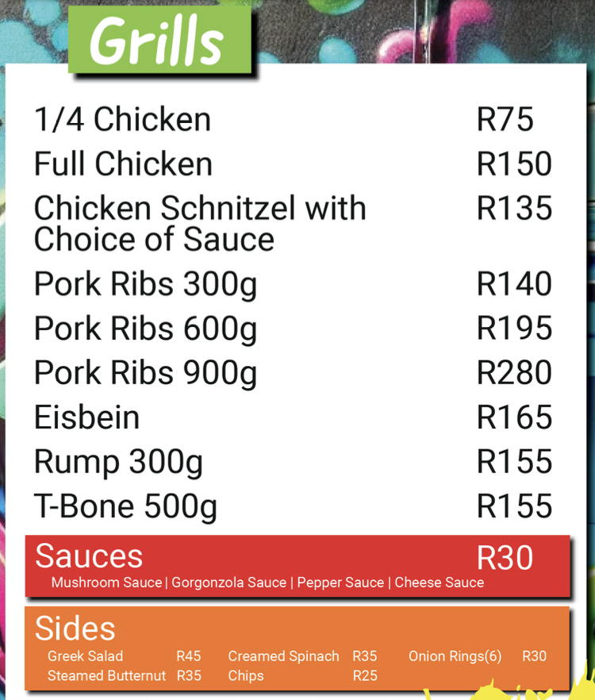Select Mushroom Sauce
The width and height of the screenshot is (595, 700).
tap(107, 583)
